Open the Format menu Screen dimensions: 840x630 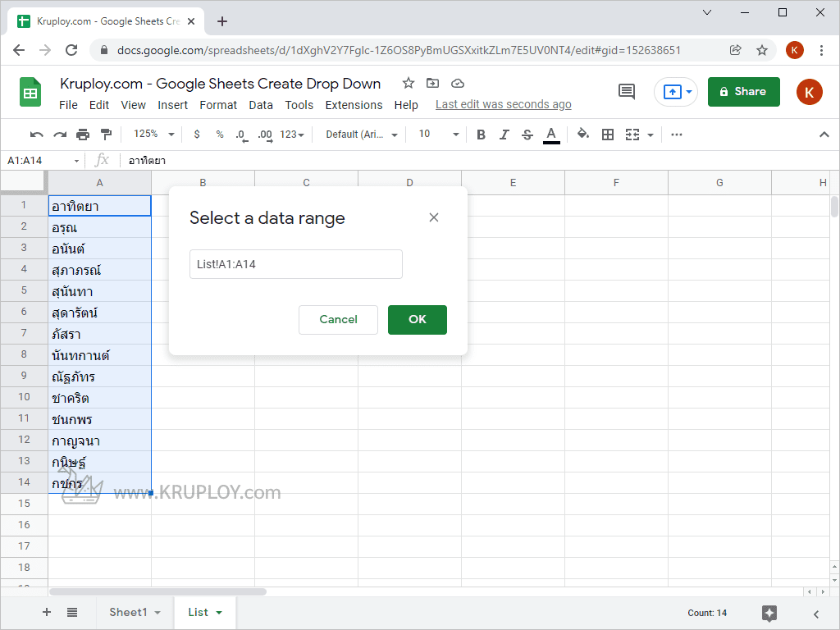pos(218,105)
